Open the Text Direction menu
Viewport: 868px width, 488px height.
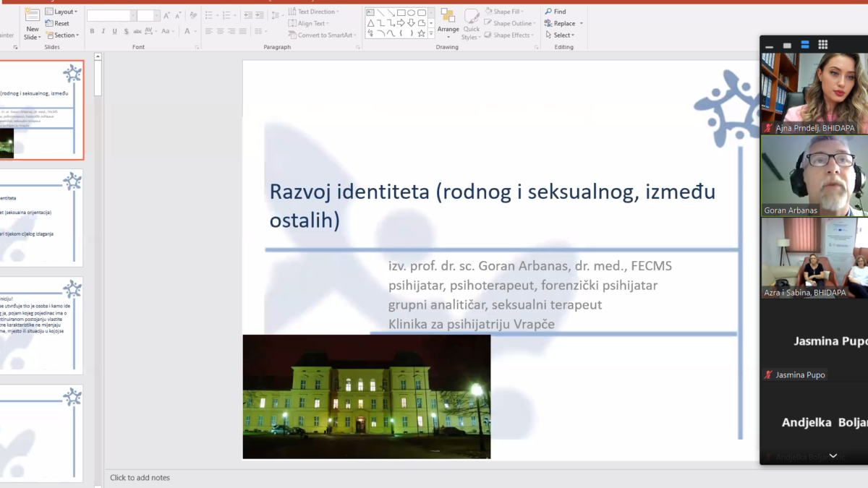[312, 12]
